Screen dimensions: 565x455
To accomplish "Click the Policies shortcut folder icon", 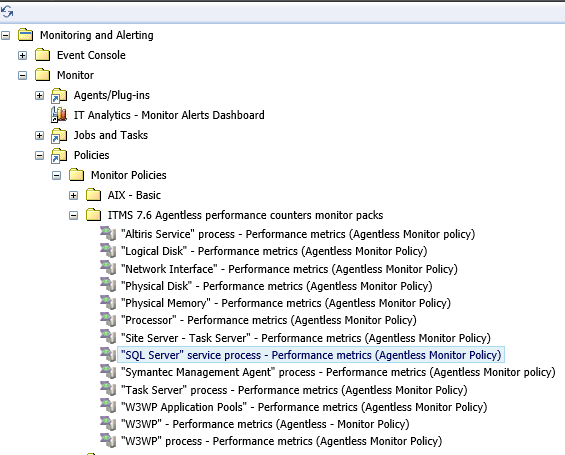I will click(x=59, y=155).
